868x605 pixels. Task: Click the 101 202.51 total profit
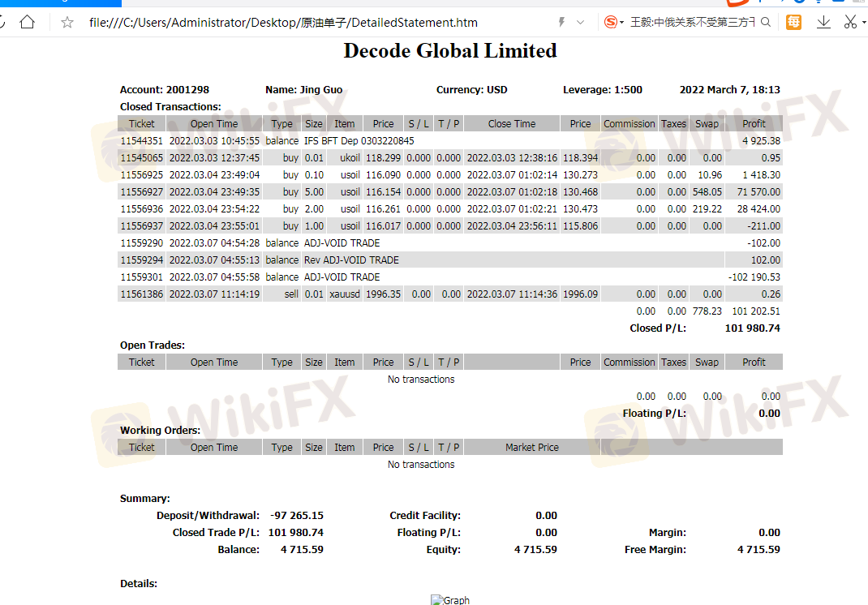(756, 311)
